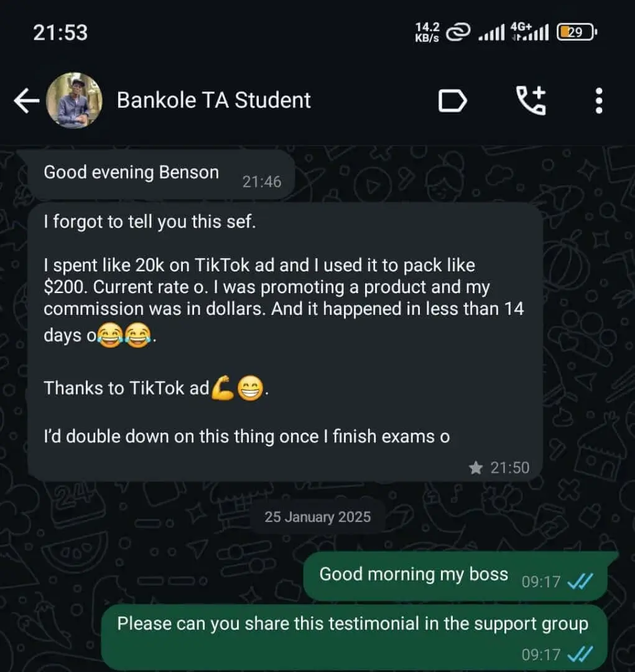The height and width of the screenshot is (672, 635).
Task: Open the three-dot more options menu
Action: click(x=599, y=101)
